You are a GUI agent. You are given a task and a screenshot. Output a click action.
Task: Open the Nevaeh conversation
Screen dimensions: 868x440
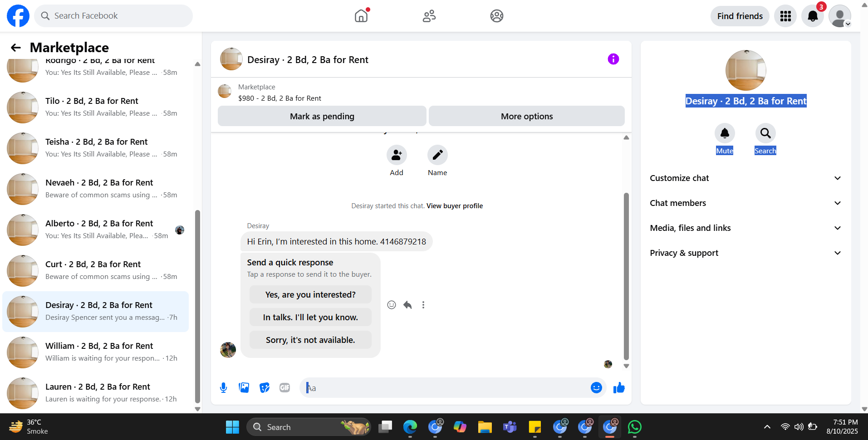(x=96, y=189)
